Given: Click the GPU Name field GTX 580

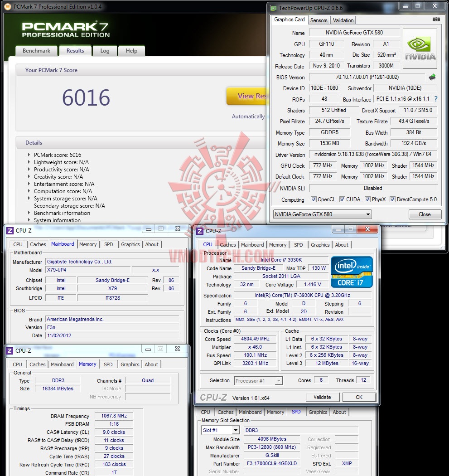Looking at the screenshot, I should coord(354,33).
